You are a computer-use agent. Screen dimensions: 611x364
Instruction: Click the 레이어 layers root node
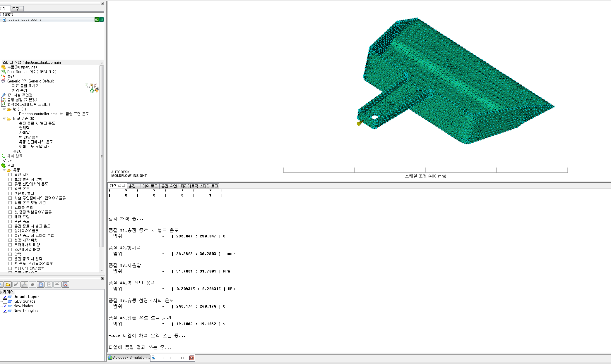pyautogui.click(x=8, y=292)
